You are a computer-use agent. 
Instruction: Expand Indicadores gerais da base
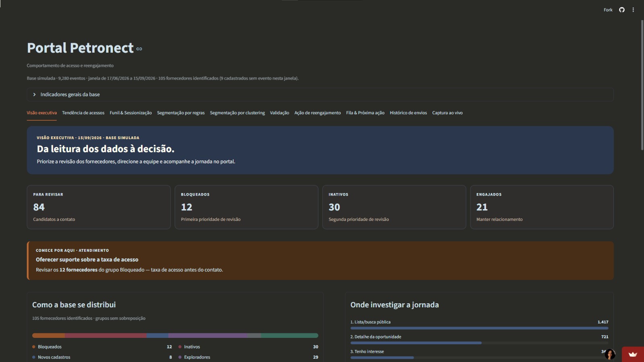coord(320,95)
